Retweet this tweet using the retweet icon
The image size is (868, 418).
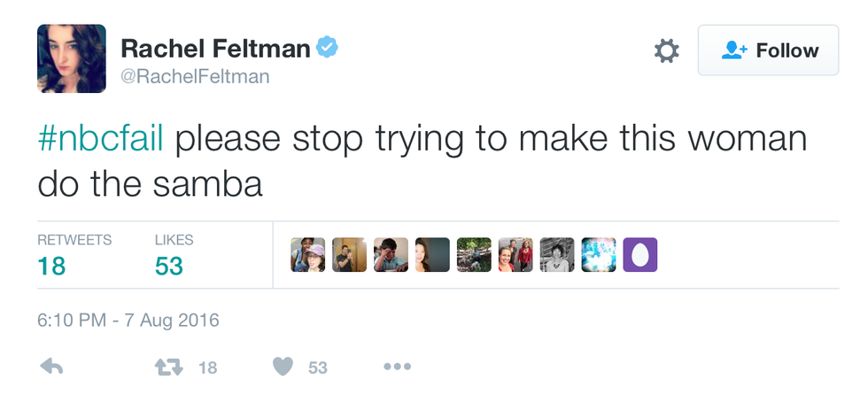pos(168,367)
